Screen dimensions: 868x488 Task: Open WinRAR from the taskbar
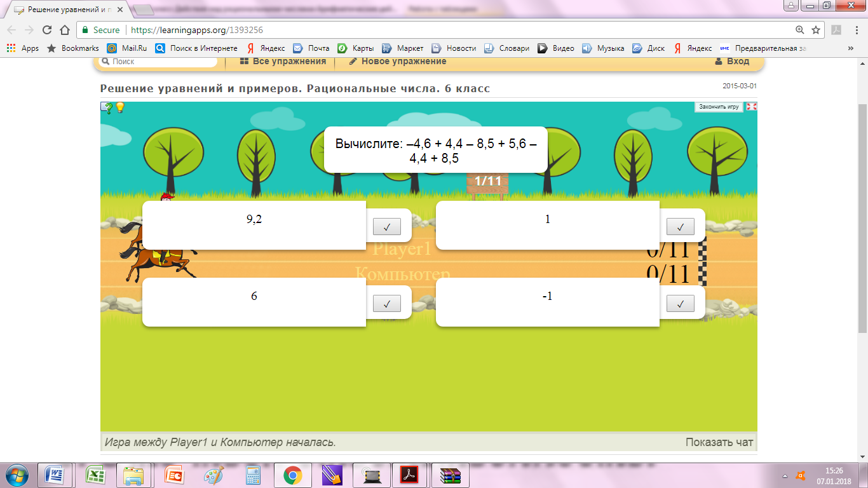point(450,475)
